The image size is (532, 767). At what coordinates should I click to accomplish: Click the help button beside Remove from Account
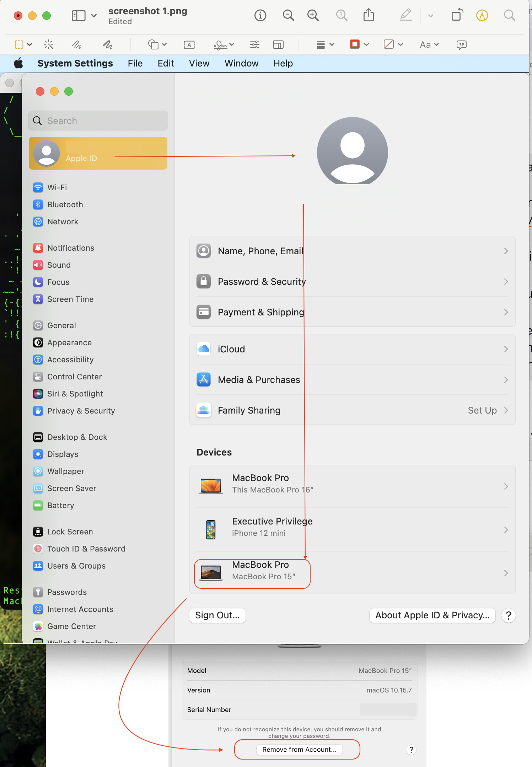tap(411, 750)
